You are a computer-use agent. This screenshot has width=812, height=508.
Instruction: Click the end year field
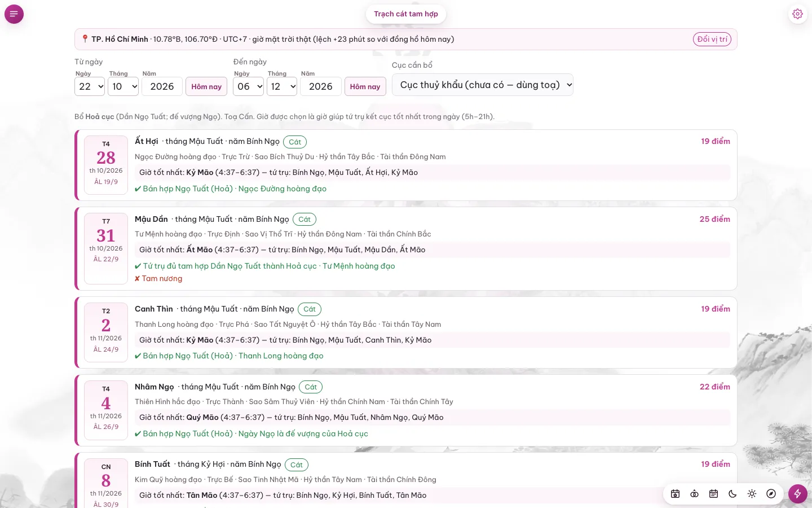[321, 86]
